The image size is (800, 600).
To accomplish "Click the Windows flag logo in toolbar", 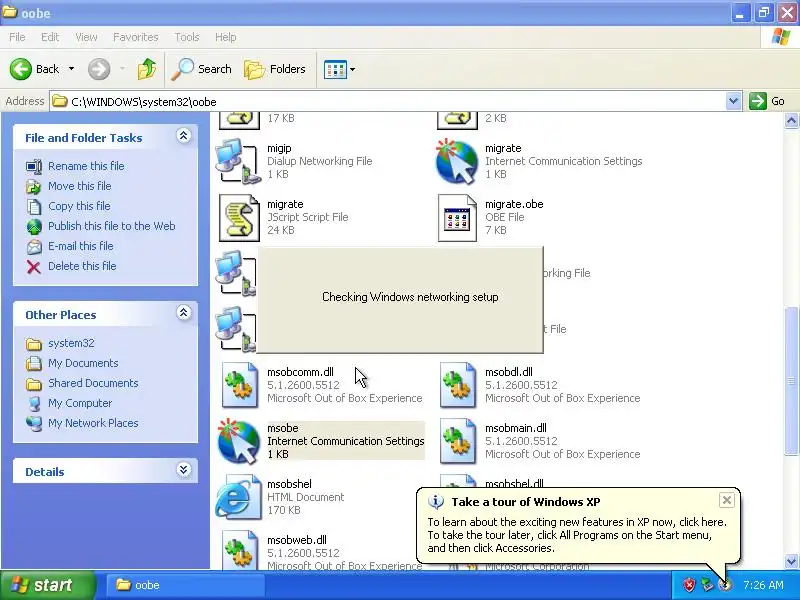I will coord(781,37).
